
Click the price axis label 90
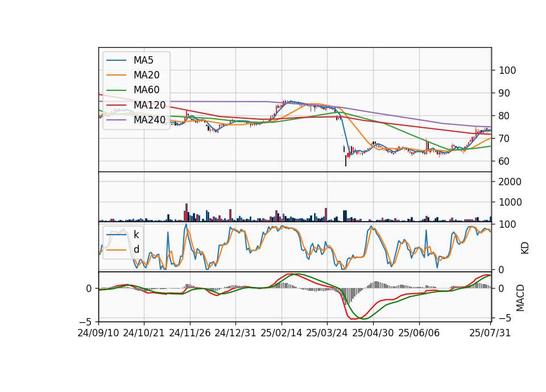(x=504, y=93)
